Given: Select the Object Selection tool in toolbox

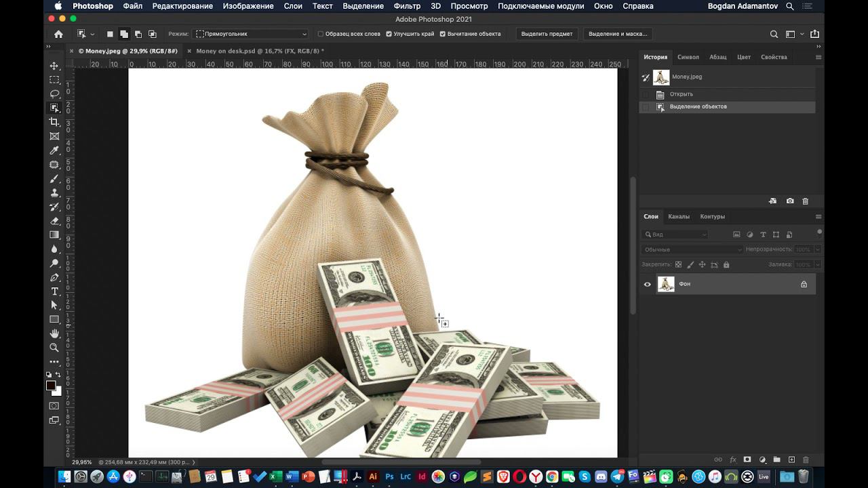Looking at the screenshot, I should (54, 108).
